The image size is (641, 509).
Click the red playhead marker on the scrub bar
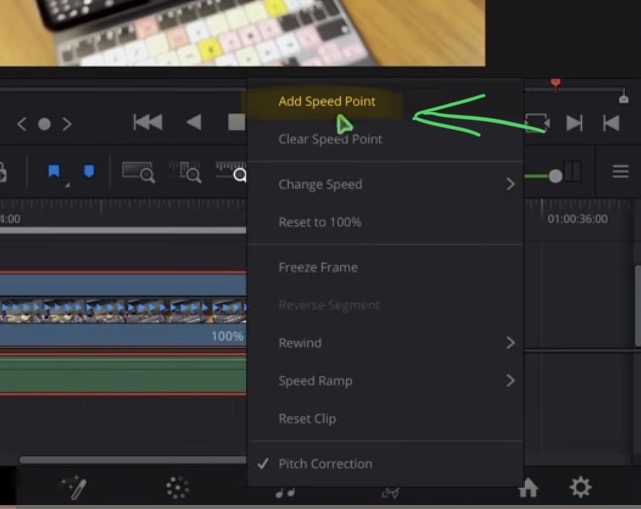pyautogui.click(x=555, y=85)
